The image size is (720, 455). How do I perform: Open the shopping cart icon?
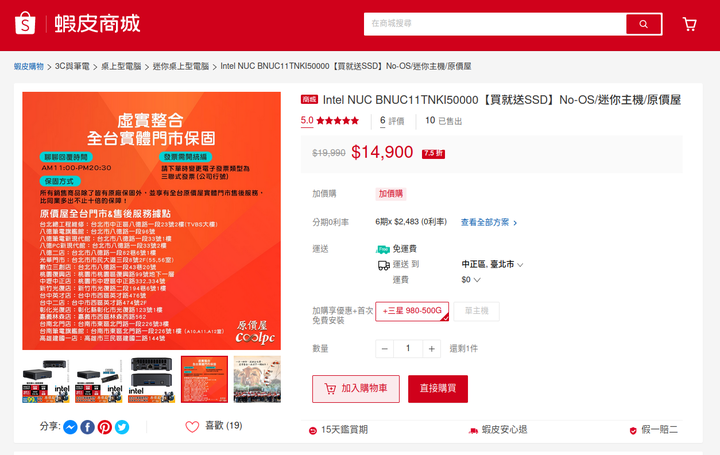[x=690, y=24]
